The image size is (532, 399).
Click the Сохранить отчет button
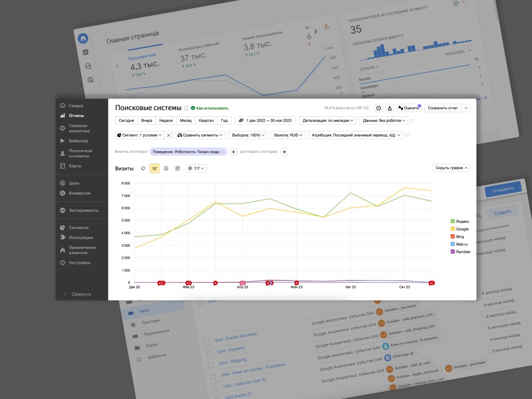tap(443, 108)
